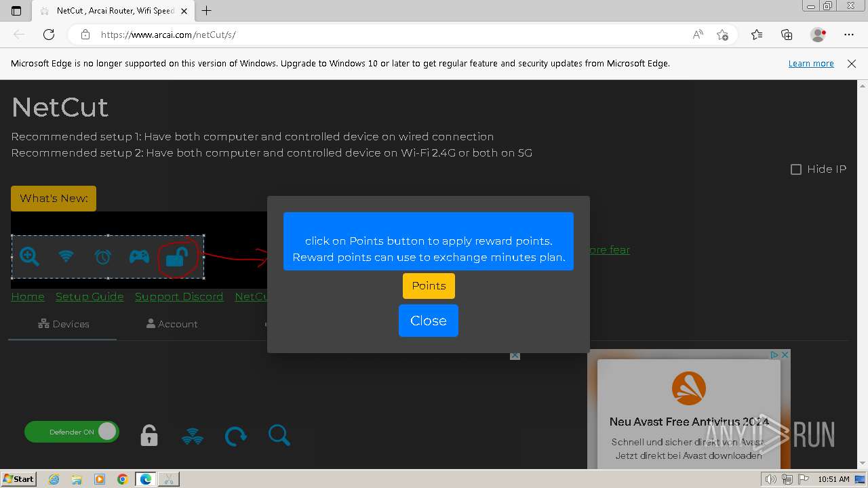The width and height of the screenshot is (868, 488).
Task: Open Edge Settings and more menu
Action: 849,35
